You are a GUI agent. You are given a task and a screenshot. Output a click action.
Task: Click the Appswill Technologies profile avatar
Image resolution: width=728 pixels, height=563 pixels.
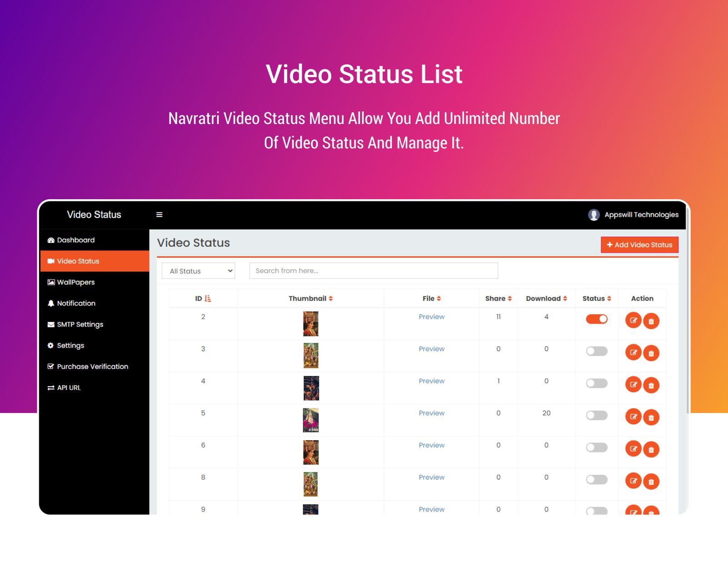pos(593,215)
